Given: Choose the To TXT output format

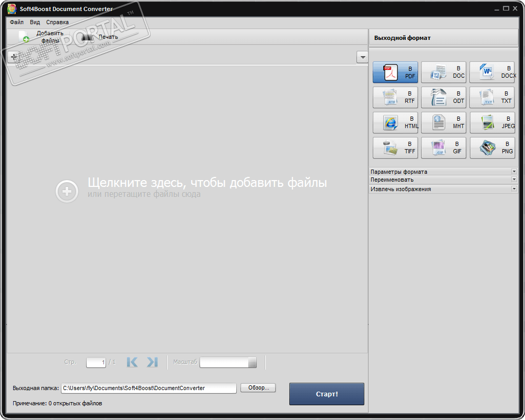Looking at the screenshot, I should (x=492, y=97).
